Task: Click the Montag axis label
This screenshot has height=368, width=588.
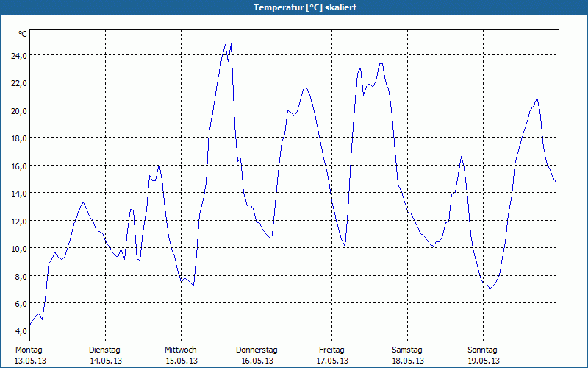Action: pyautogui.click(x=29, y=350)
